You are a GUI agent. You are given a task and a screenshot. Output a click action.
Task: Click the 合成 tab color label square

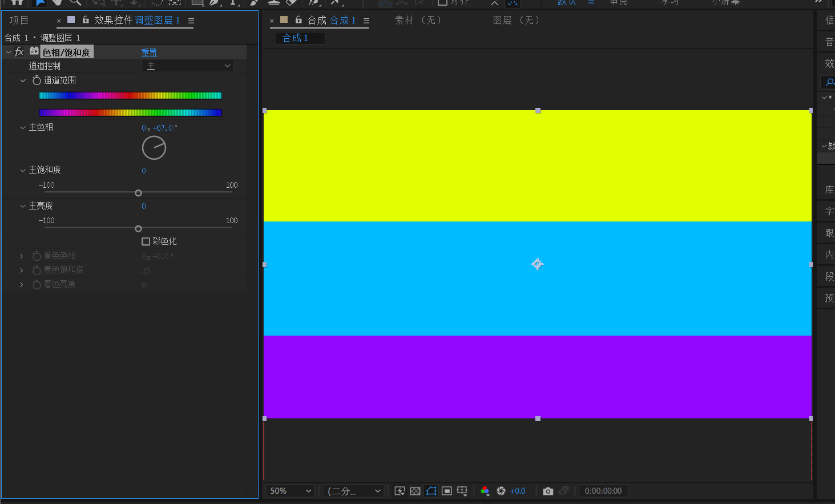(284, 20)
